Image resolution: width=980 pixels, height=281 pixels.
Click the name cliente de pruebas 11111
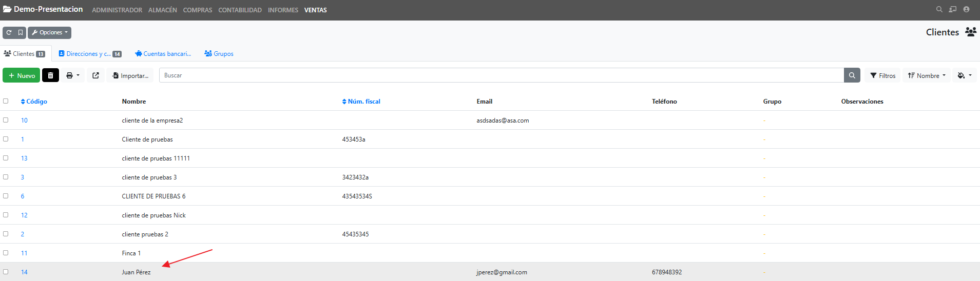pyautogui.click(x=156, y=158)
